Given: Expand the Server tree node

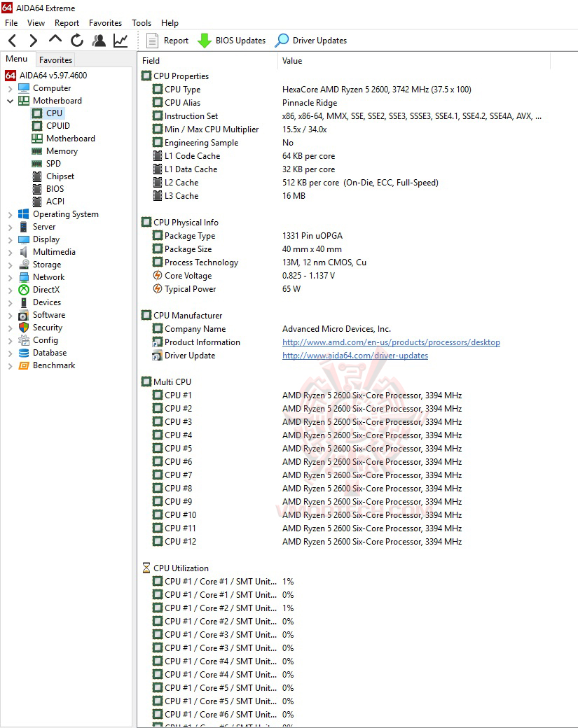Looking at the screenshot, I should pyautogui.click(x=11, y=227).
